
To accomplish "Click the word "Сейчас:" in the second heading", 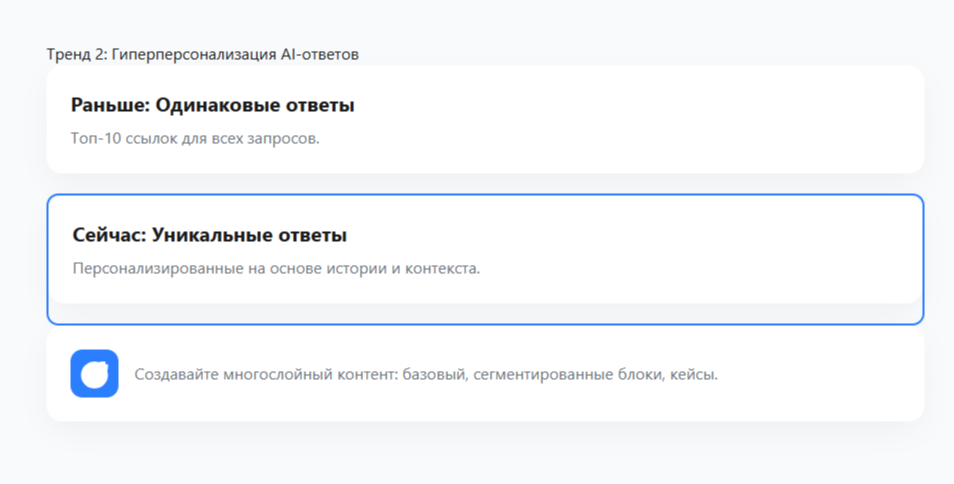I will coord(110,235).
